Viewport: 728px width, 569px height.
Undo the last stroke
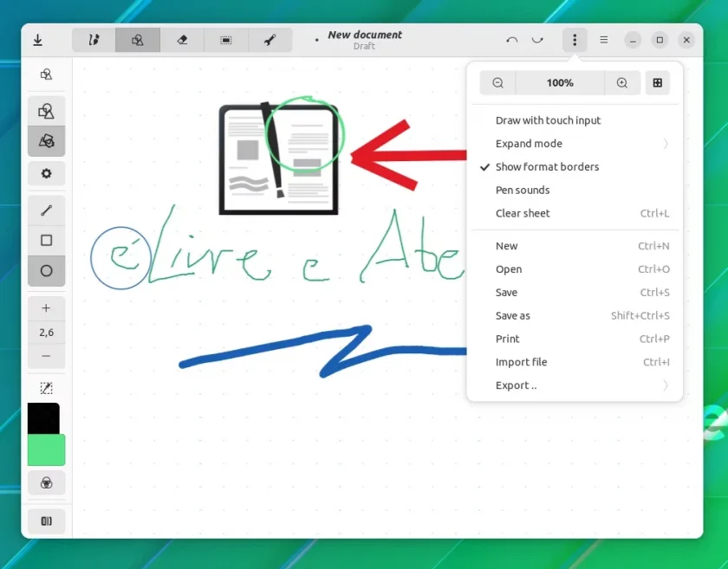point(512,40)
